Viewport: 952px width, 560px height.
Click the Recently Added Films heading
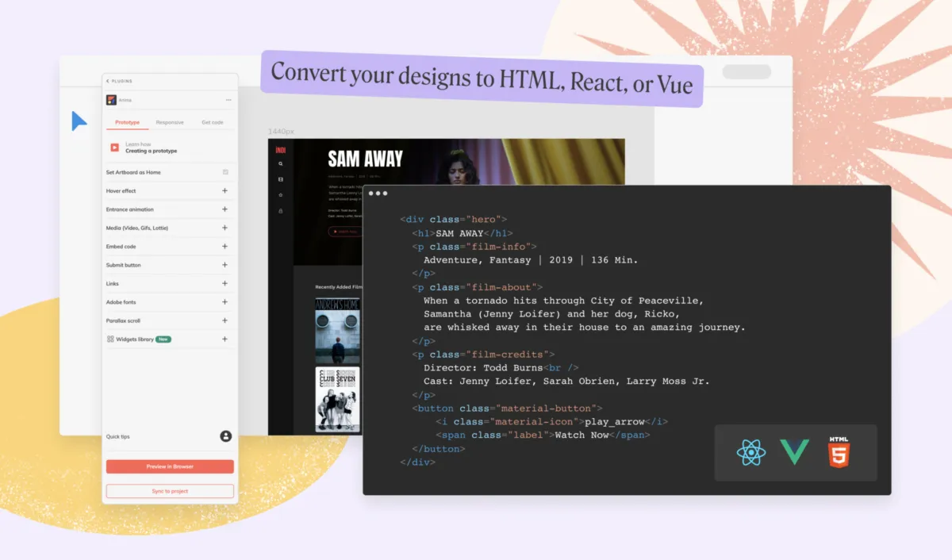click(x=339, y=287)
